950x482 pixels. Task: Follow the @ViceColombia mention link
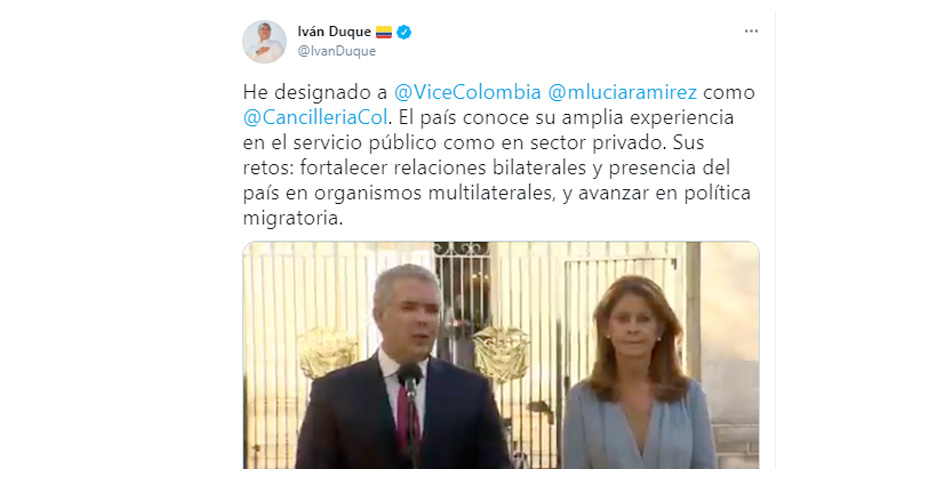(467, 92)
